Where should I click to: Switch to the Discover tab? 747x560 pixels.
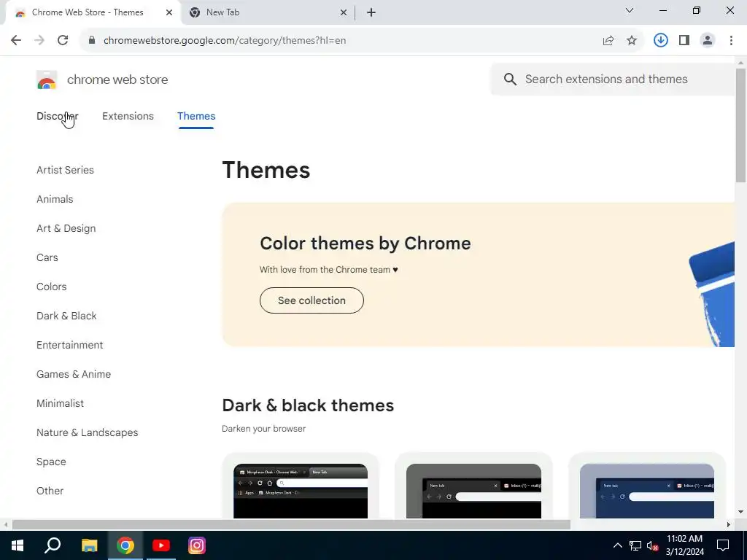pos(57,116)
